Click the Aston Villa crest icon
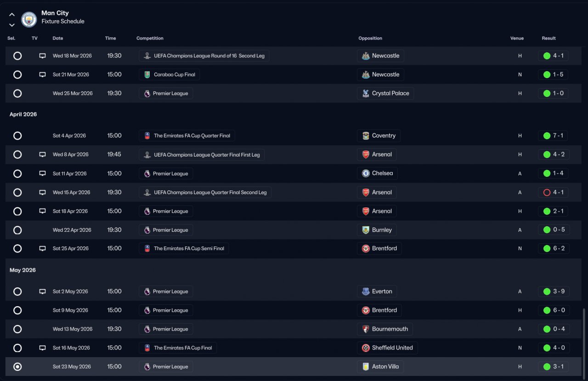The image size is (588, 381). coord(366,367)
